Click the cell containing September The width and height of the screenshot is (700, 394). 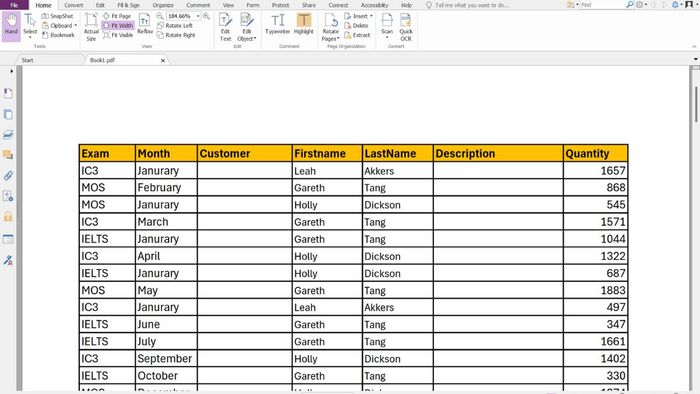tap(166, 358)
